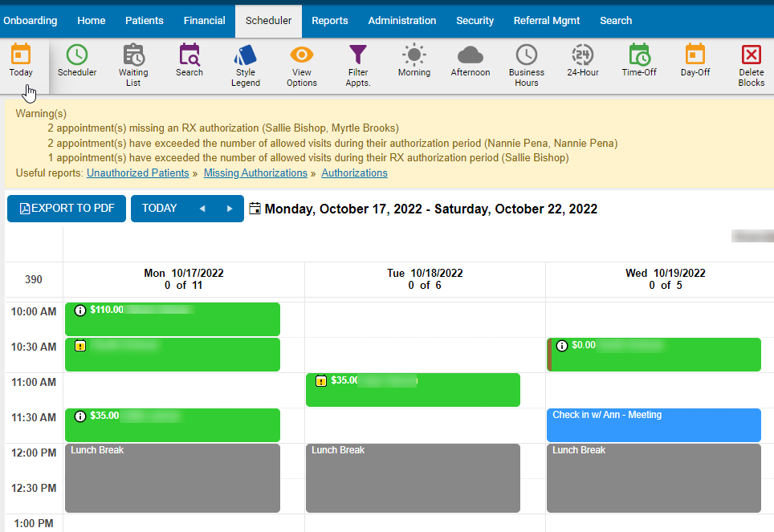The height and width of the screenshot is (532, 774).
Task: Switch to the Reports tab
Action: 330,20
